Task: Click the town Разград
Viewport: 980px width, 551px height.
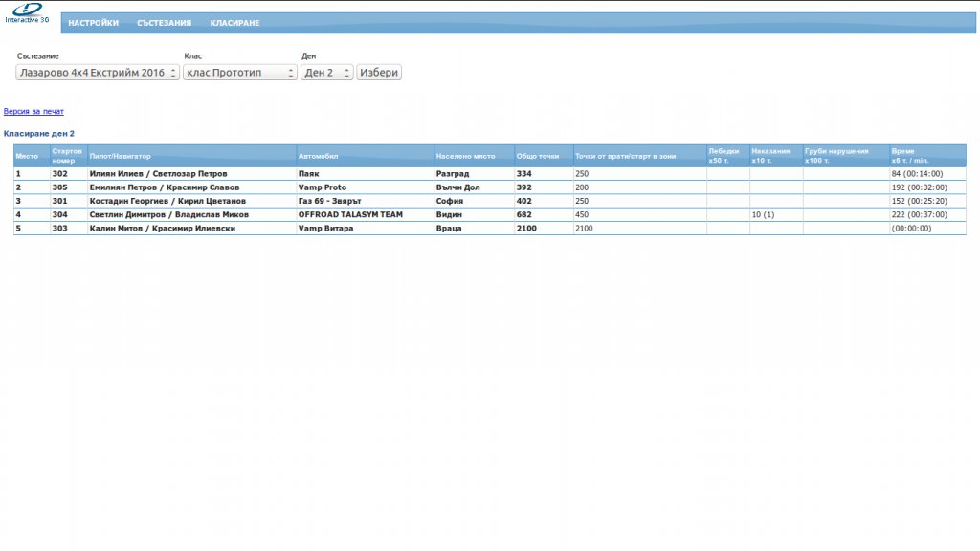Action: 453,174
